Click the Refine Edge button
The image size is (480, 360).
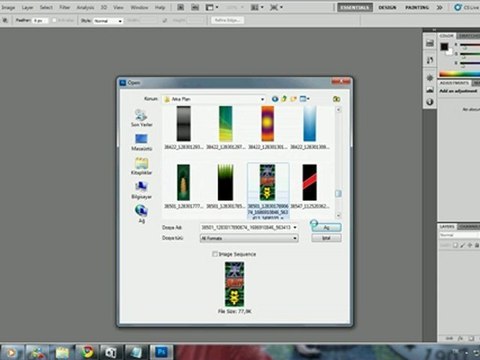tap(228, 20)
